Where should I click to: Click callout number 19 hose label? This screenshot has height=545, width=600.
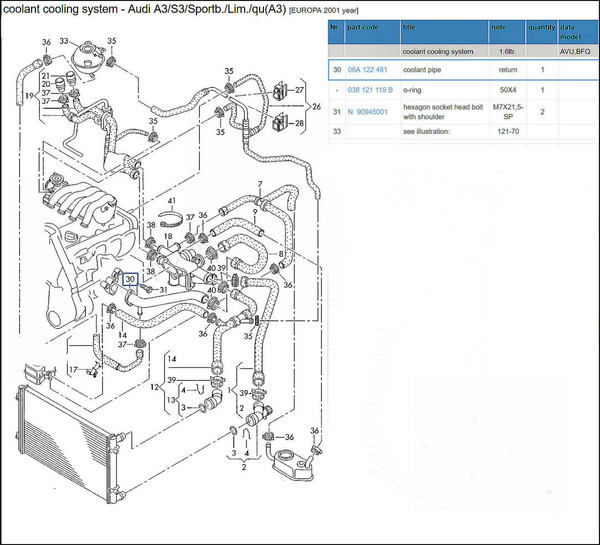[31, 95]
